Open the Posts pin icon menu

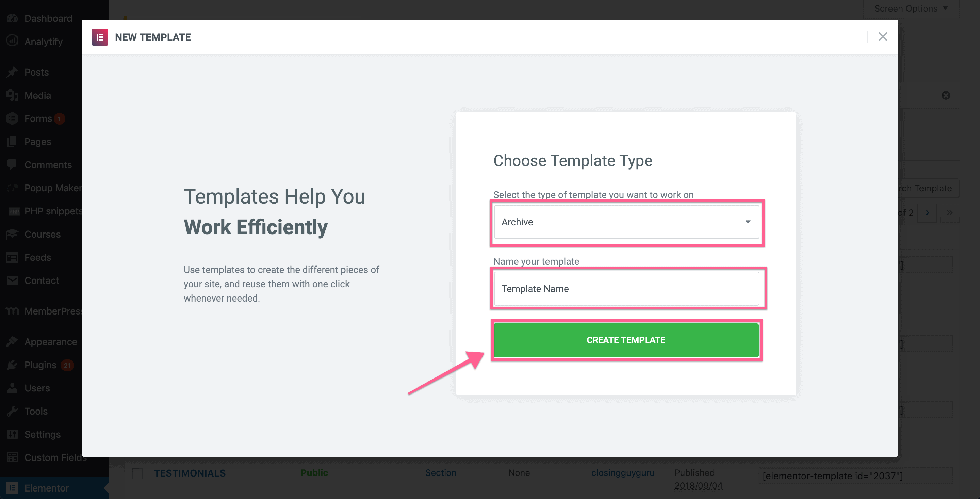12,72
